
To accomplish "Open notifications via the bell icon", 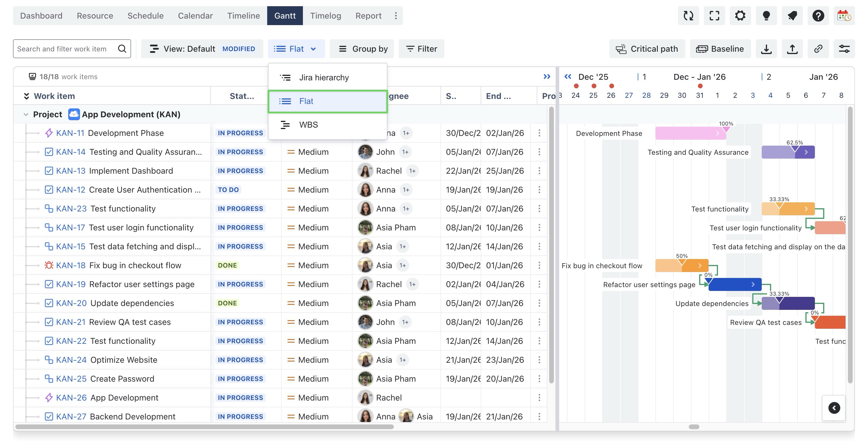I will pyautogui.click(x=792, y=16).
